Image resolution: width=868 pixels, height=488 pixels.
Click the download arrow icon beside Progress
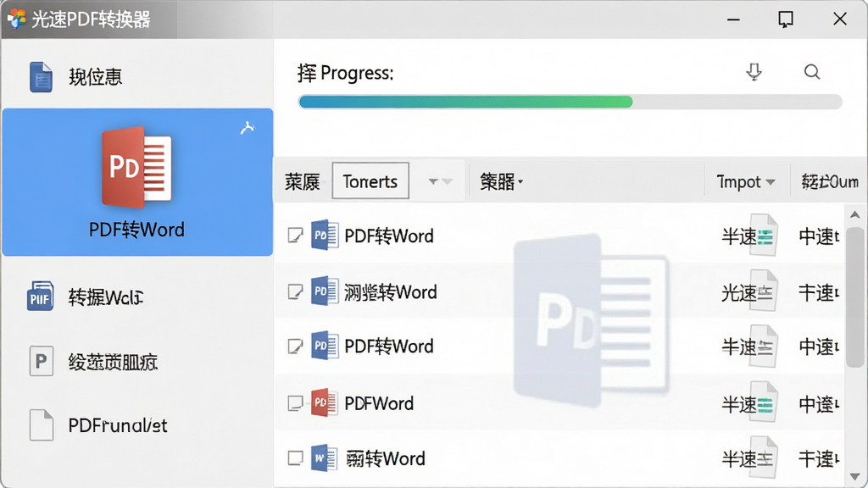coord(754,72)
